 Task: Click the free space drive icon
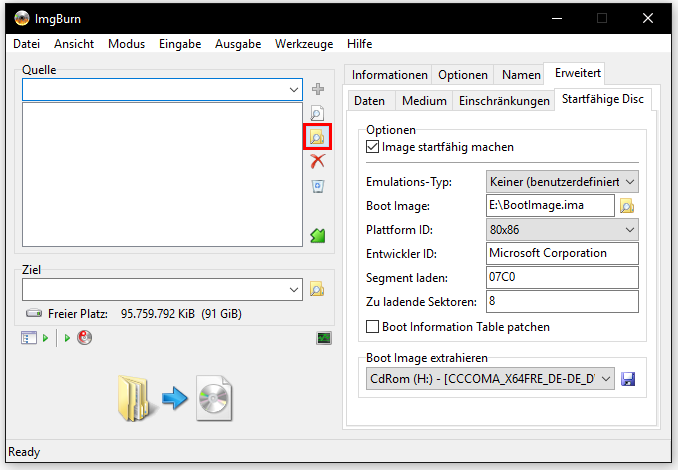(x=34, y=313)
